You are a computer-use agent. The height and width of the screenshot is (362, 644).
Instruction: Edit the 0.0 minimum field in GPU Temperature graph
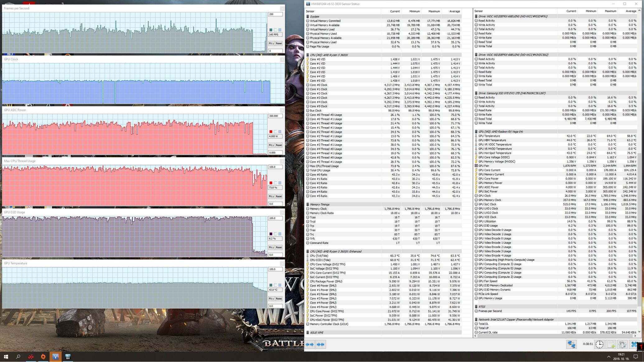[x=275, y=306]
